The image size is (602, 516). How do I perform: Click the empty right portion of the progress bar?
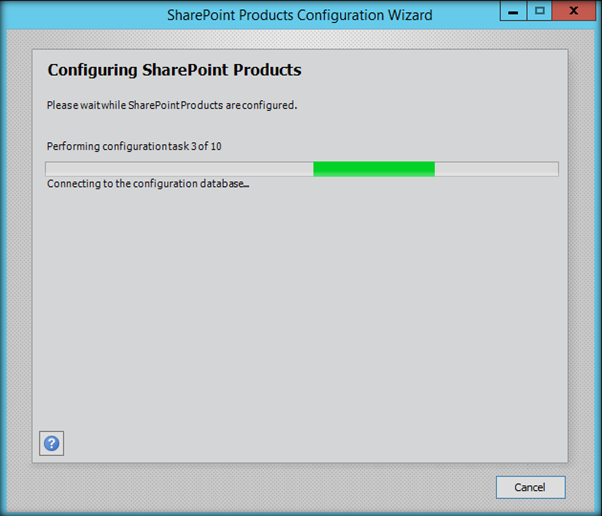click(496, 169)
